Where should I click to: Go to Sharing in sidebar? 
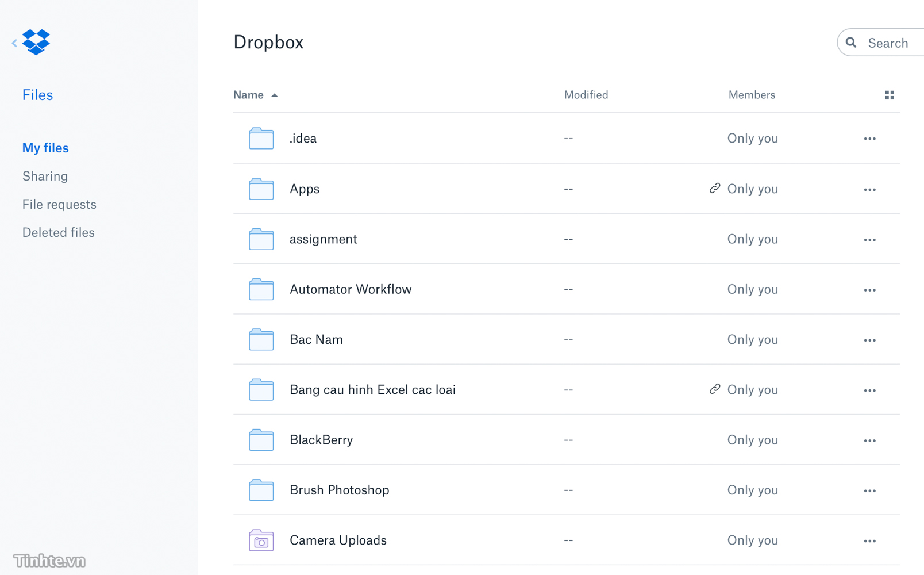point(45,176)
